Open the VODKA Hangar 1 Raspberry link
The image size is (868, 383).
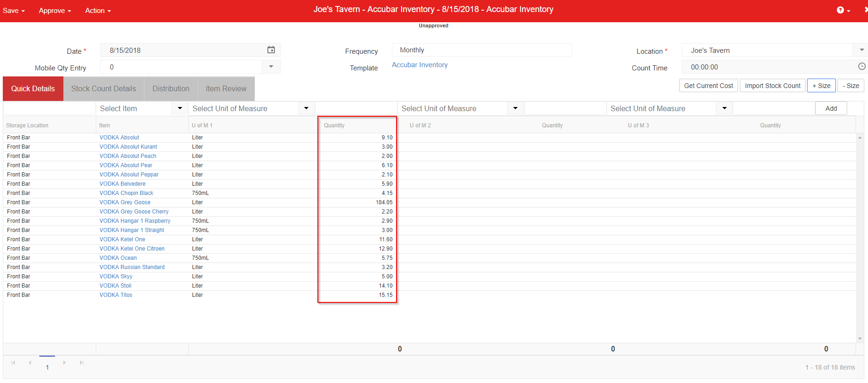tap(135, 221)
